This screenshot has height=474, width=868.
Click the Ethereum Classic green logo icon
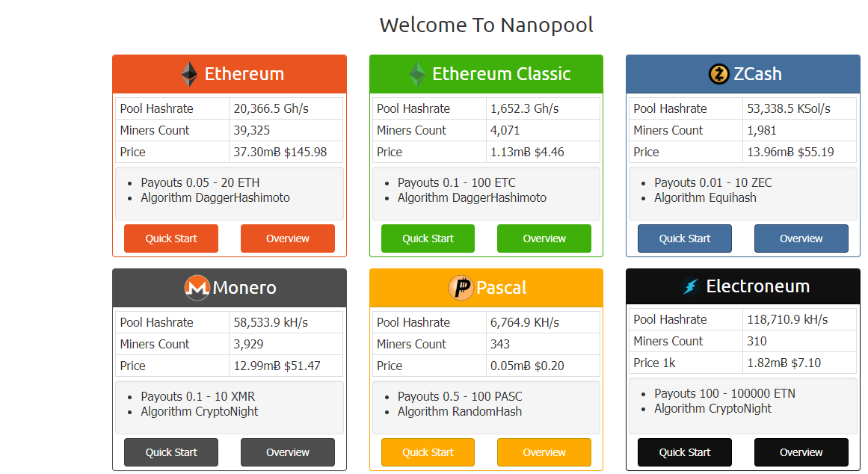point(416,74)
